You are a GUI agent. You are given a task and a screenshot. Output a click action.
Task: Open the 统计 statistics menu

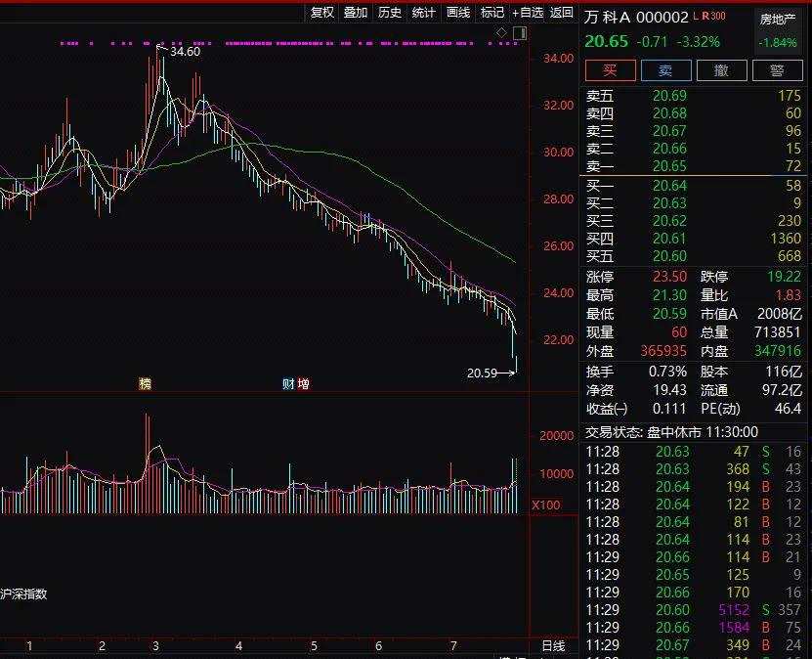click(x=424, y=12)
